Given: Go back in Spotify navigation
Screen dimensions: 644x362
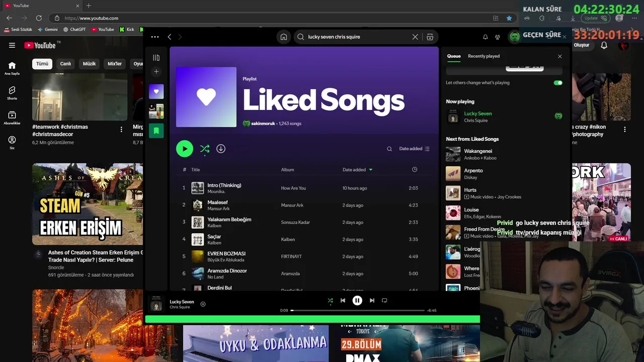Looking at the screenshot, I should pyautogui.click(x=170, y=37).
